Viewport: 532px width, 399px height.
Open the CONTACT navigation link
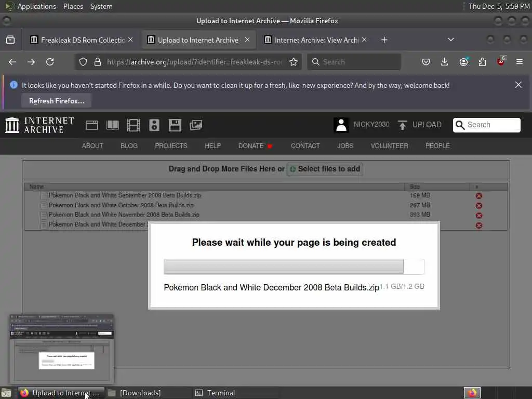(x=305, y=146)
